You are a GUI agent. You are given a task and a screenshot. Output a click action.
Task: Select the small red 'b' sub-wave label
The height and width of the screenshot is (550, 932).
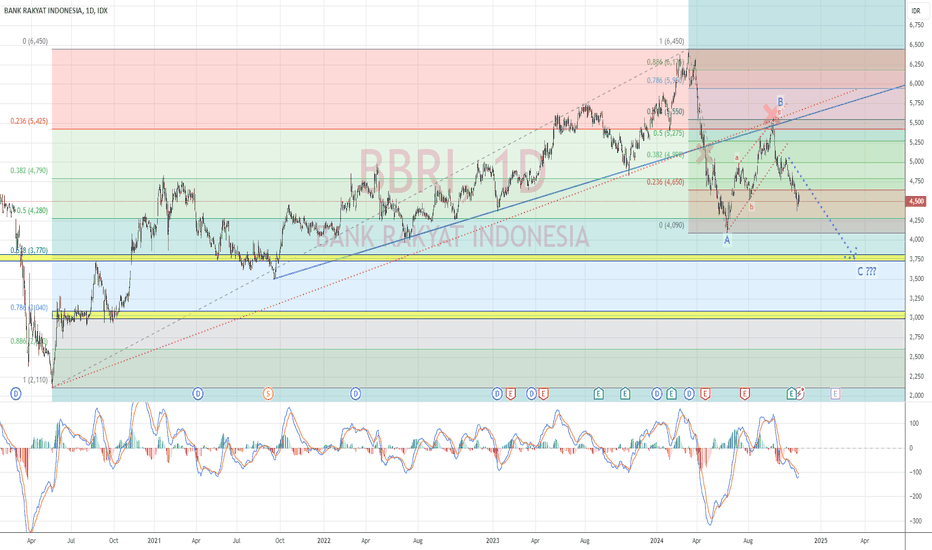pos(751,207)
